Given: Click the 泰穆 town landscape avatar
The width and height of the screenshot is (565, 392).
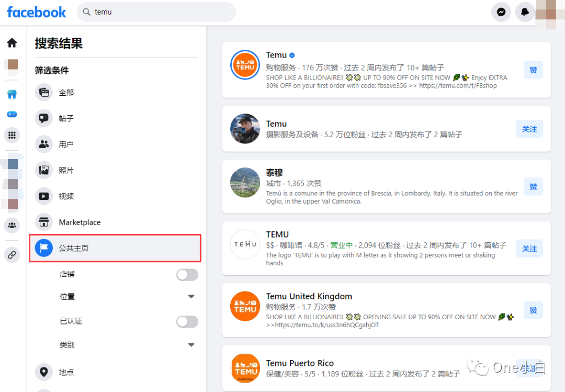Looking at the screenshot, I should coord(245,183).
